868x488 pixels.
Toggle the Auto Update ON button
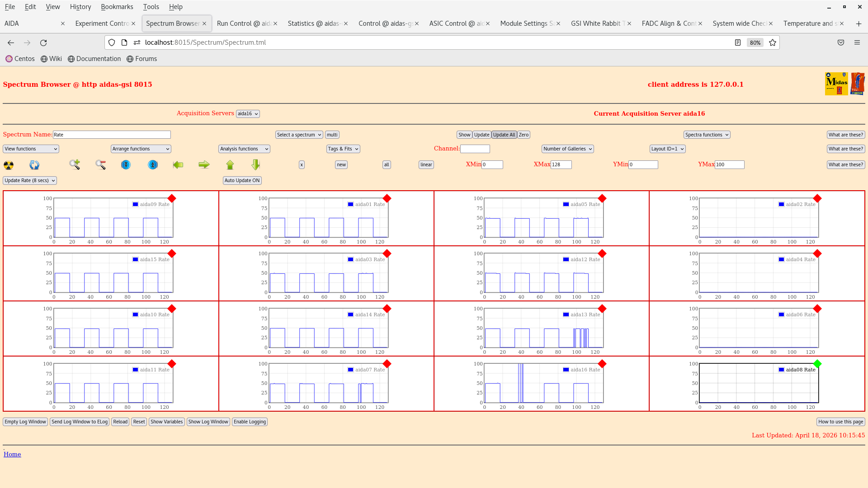(242, 180)
